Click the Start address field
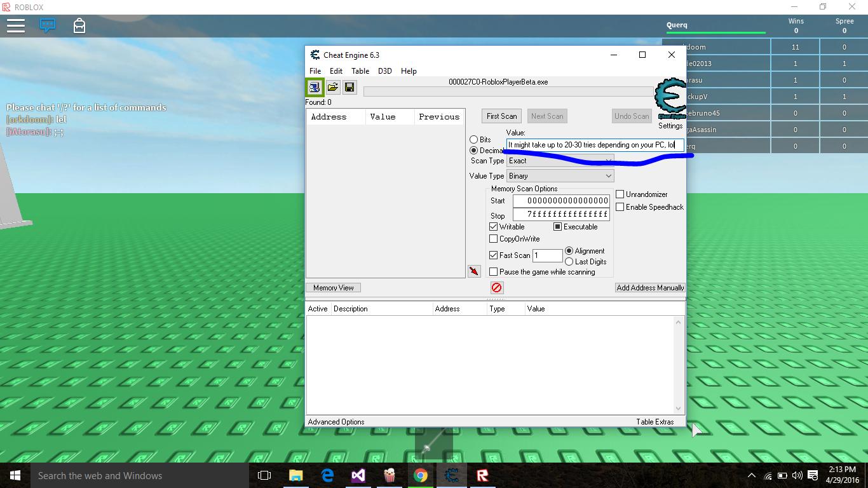 click(x=562, y=201)
